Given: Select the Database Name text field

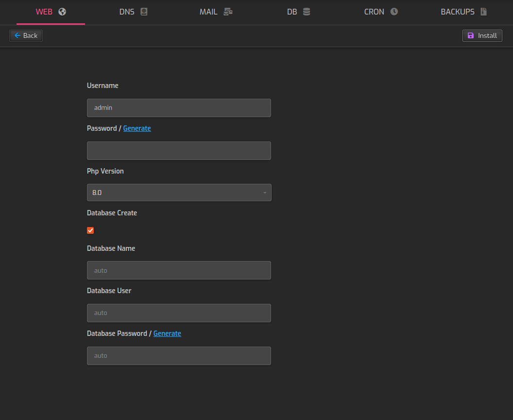Looking at the screenshot, I should point(179,270).
